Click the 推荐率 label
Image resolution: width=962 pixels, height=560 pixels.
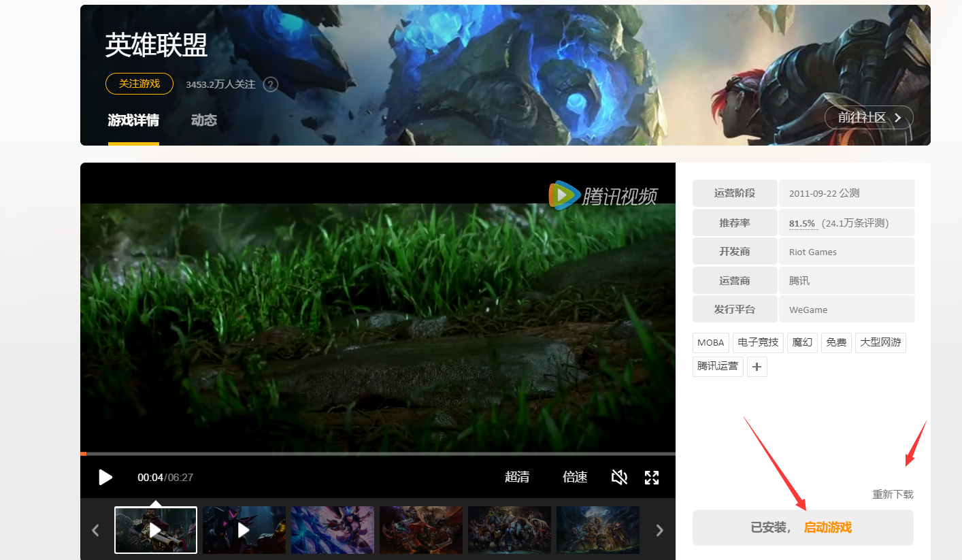[735, 223]
